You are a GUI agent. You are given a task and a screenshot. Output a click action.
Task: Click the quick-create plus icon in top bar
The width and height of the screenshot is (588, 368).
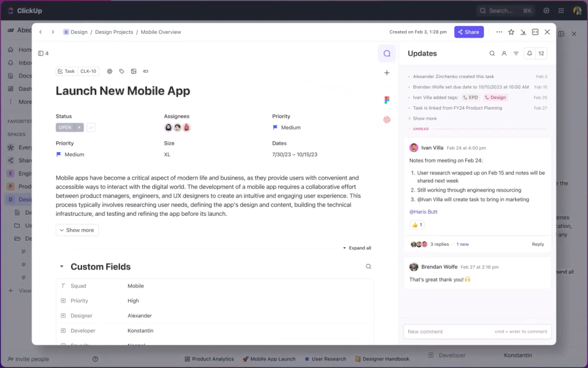pos(547,10)
